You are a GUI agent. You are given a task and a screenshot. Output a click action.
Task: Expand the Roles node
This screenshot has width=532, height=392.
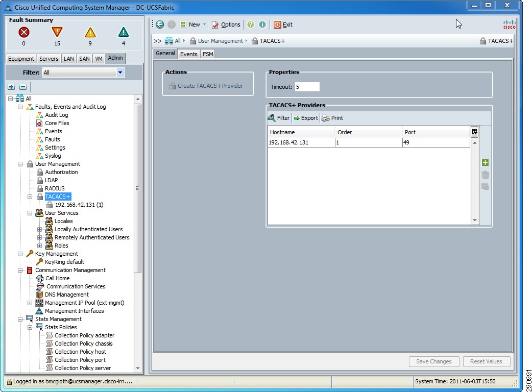coord(40,246)
